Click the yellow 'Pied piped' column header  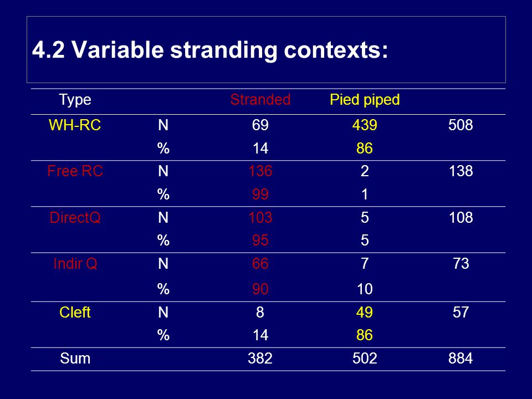[365, 100]
